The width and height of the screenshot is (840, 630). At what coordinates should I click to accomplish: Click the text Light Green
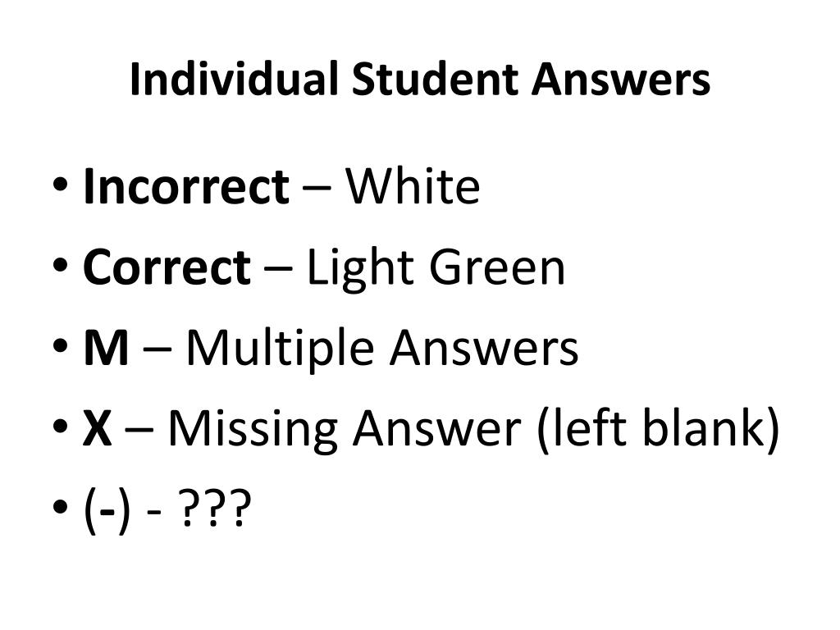coord(436,269)
